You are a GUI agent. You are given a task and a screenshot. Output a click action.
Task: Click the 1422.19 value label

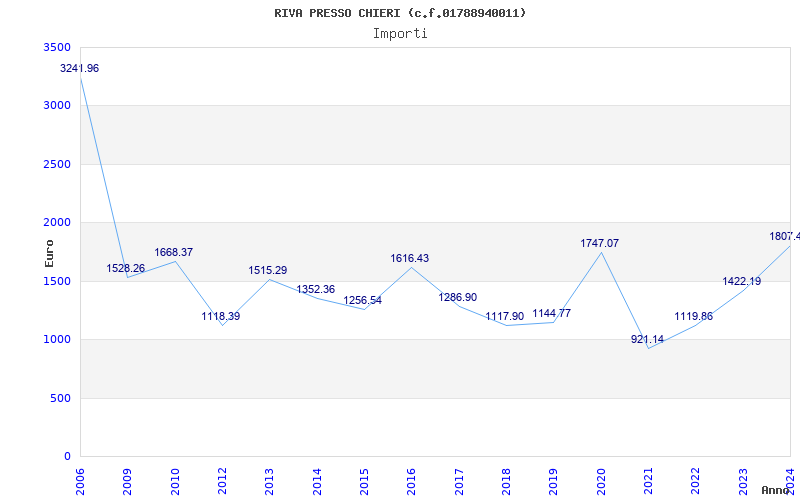tap(742, 281)
